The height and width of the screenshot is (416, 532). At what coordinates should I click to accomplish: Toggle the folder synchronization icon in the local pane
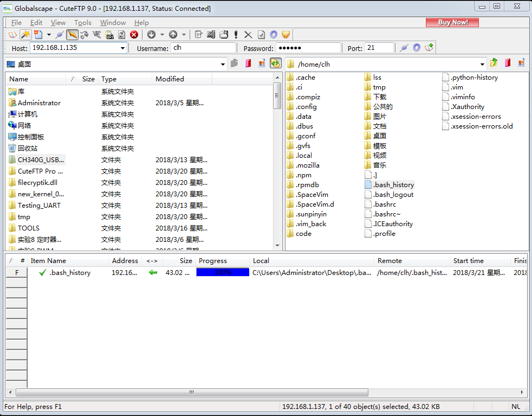pos(275,63)
